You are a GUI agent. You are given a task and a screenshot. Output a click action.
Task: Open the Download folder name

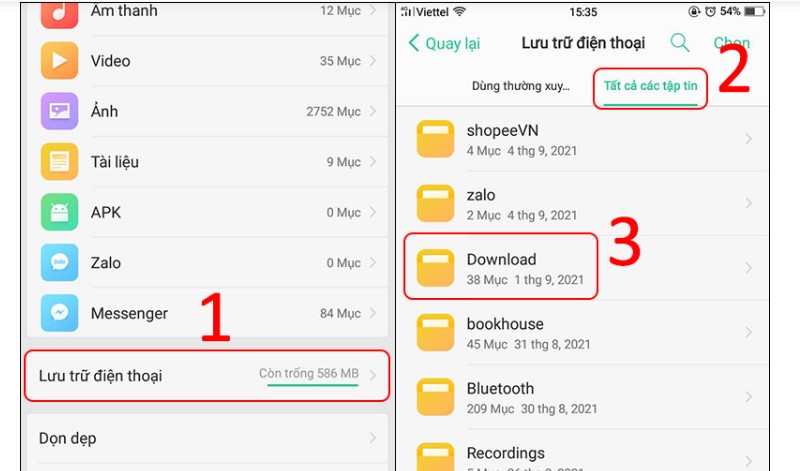501,259
